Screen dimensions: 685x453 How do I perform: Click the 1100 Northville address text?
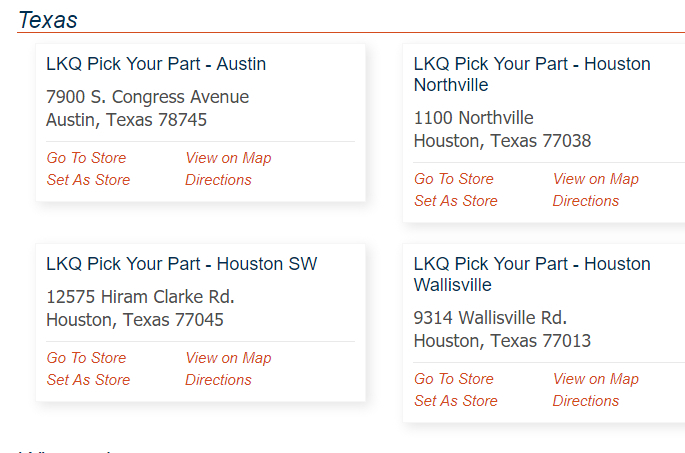pyautogui.click(x=474, y=118)
